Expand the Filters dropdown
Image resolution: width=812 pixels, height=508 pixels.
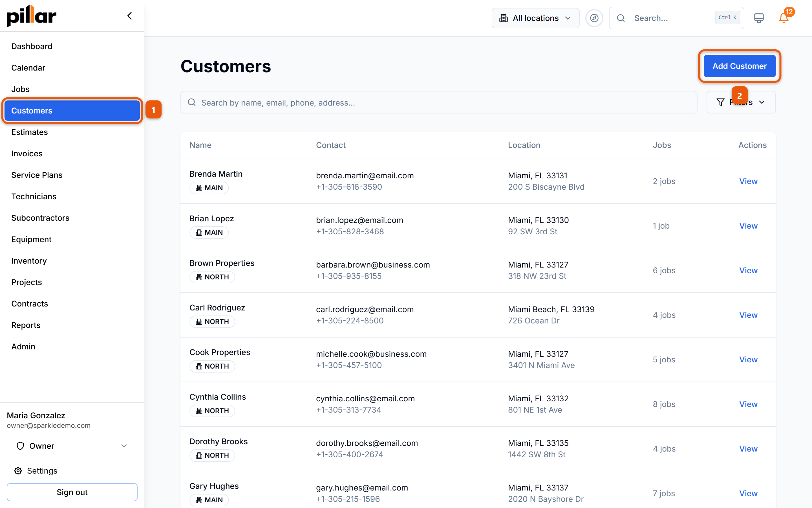(x=741, y=102)
